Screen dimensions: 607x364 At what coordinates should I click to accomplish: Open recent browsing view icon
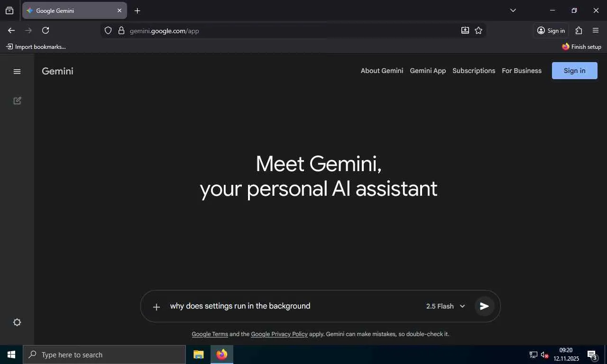(9, 10)
